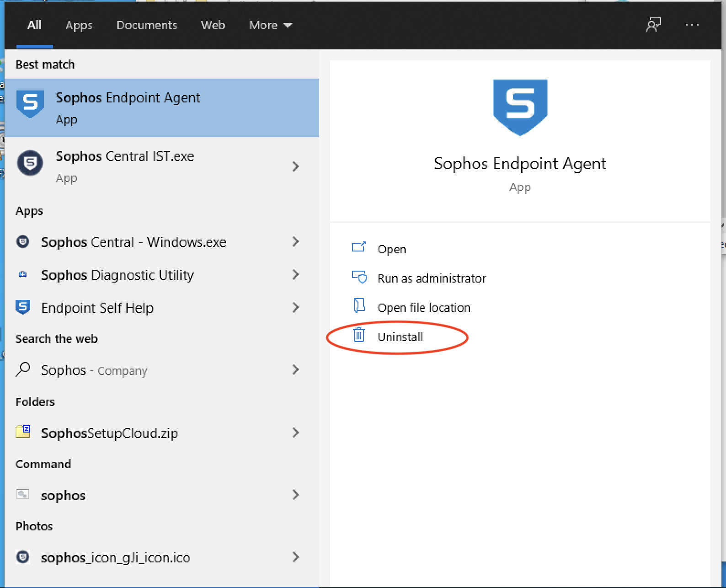The width and height of the screenshot is (726, 588).
Task: Click Uninstall for Sophos Endpoint Agent
Action: tap(400, 337)
